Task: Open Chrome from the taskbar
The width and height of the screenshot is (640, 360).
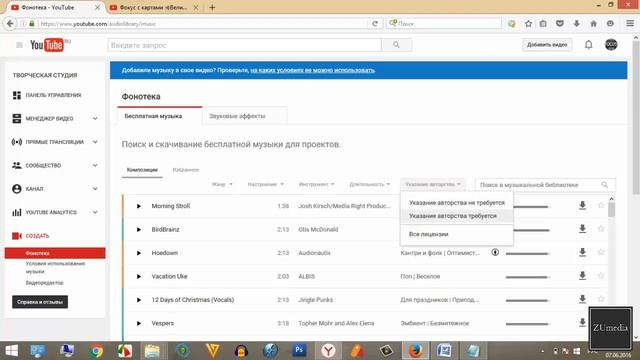Action: tap(96, 351)
